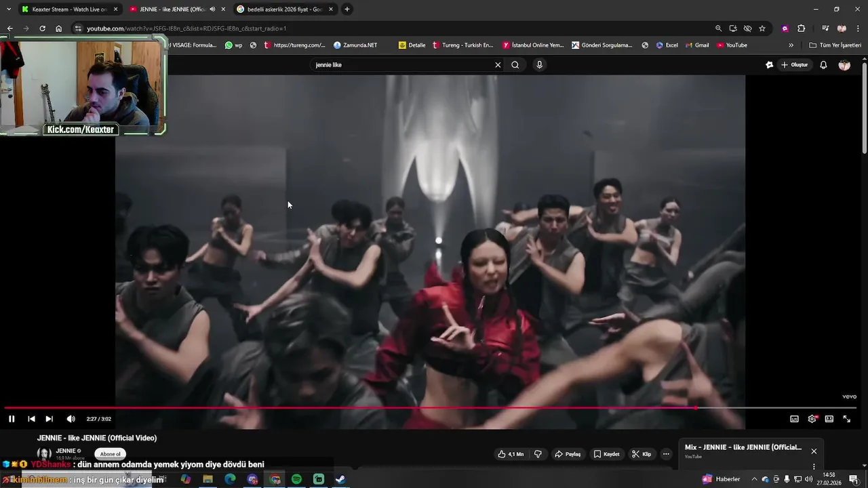Open Chrome three-dot menu
Screen dimensions: 868x488
(859, 28)
